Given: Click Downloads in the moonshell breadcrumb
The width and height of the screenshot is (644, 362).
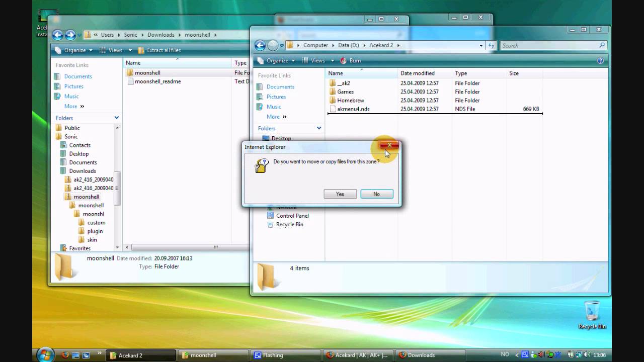Looking at the screenshot, I should (160, 35).
